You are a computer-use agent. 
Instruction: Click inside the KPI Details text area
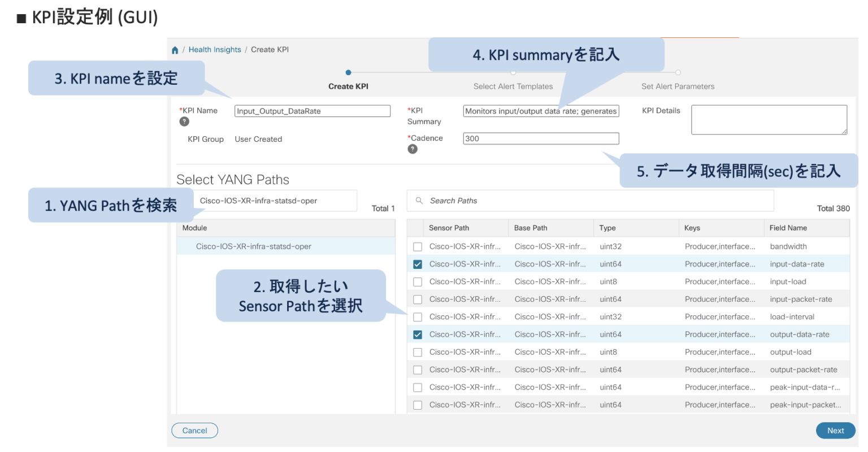point(769,119)
